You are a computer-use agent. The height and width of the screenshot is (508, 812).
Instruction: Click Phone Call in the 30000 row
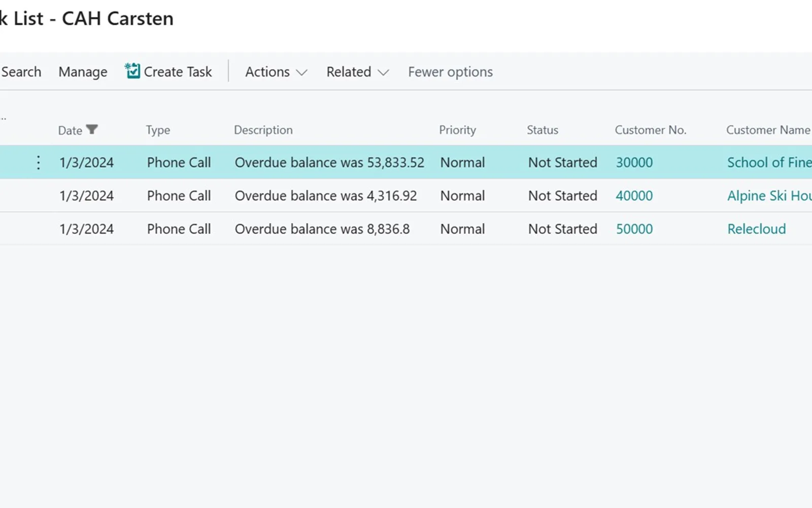pyautogui.click(x=179, y=163)
